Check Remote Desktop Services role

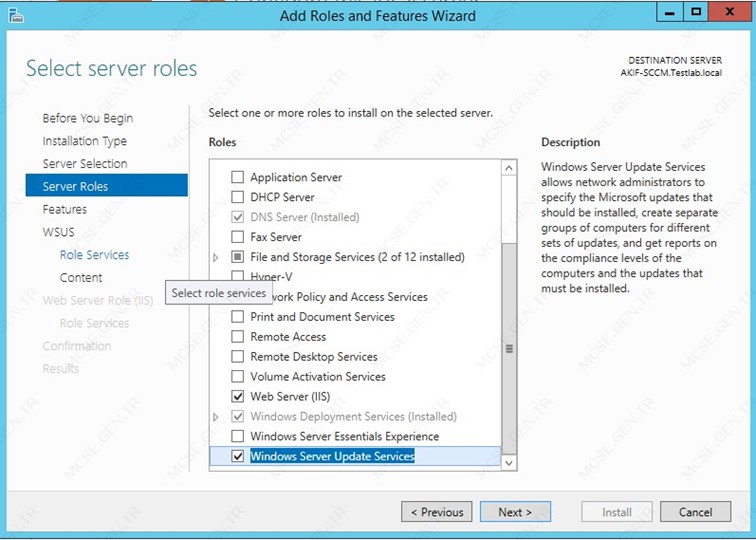point(237,356)
